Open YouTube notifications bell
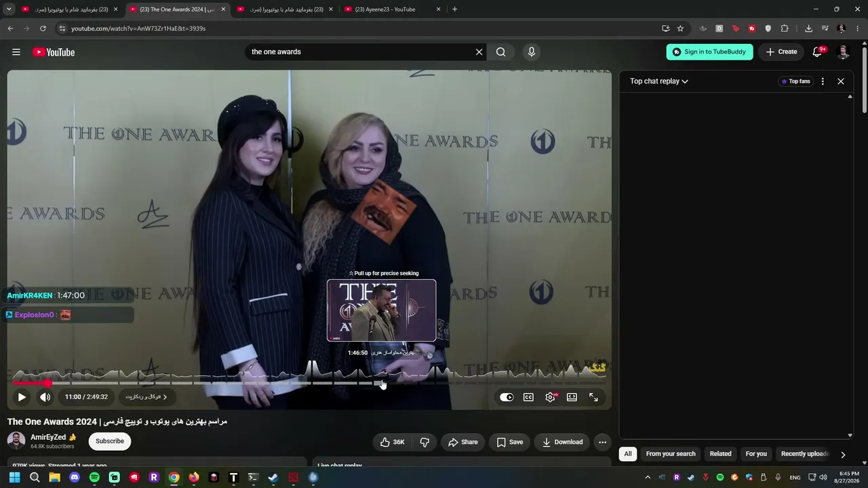 (818, 52)
